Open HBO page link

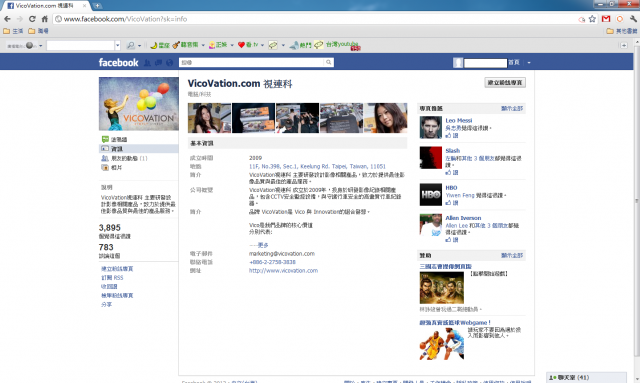pyautogui.click(x=451, y=188)
